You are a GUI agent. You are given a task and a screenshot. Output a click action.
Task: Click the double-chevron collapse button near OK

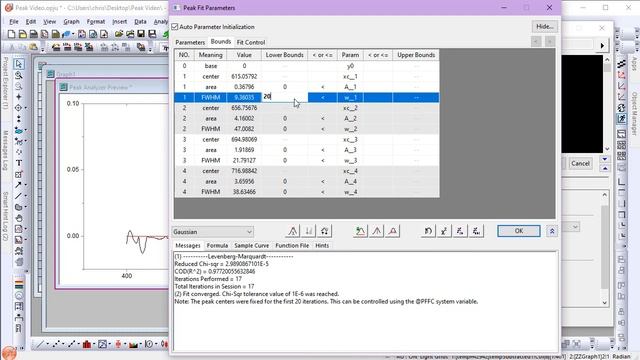[552, 231]
